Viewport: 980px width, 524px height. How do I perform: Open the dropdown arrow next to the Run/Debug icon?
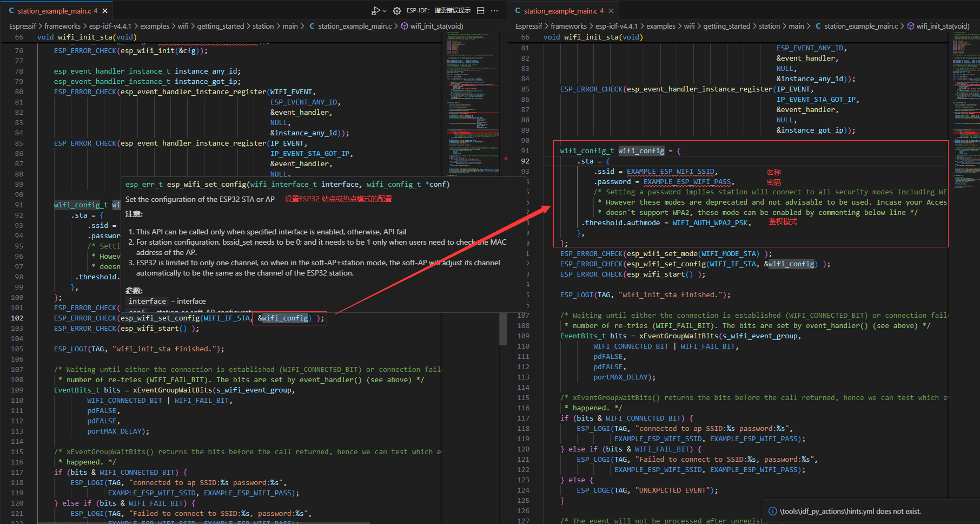pos(385,11)
